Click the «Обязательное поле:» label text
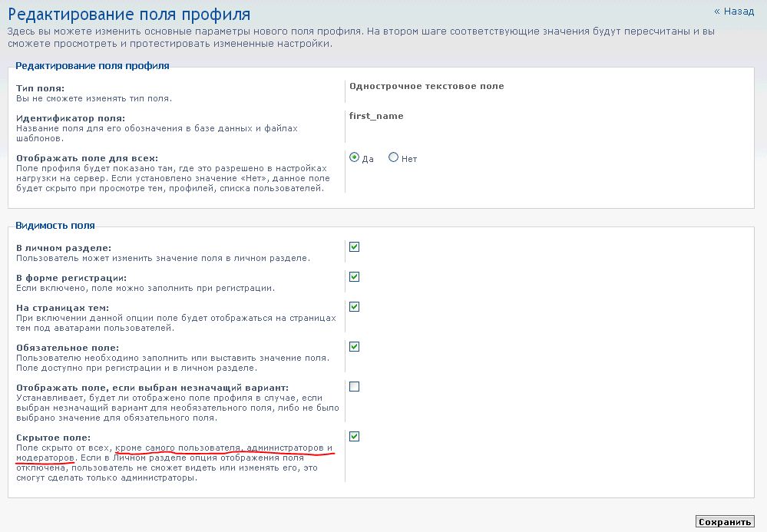Image resolution: width=767 pixels, height=532 pixels. pos(68,348)
